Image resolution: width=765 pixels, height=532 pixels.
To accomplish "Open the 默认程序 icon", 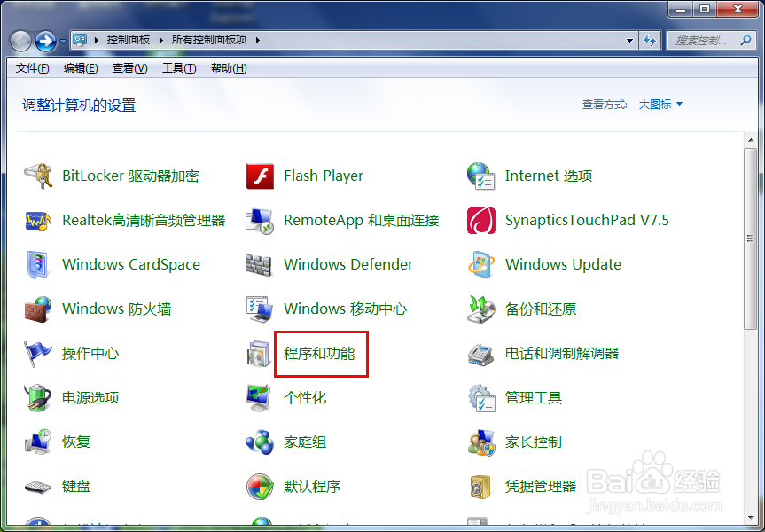I will point(260,487).
